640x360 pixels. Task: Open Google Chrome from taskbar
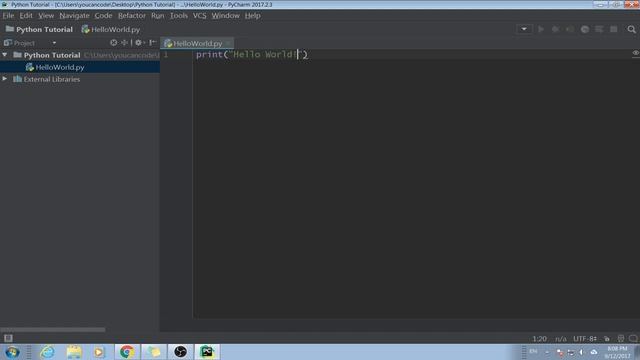[127, 352]
